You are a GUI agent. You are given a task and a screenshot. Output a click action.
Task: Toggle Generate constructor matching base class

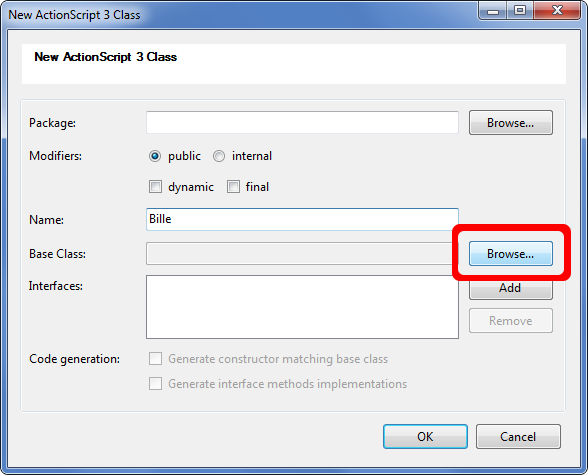155,359
